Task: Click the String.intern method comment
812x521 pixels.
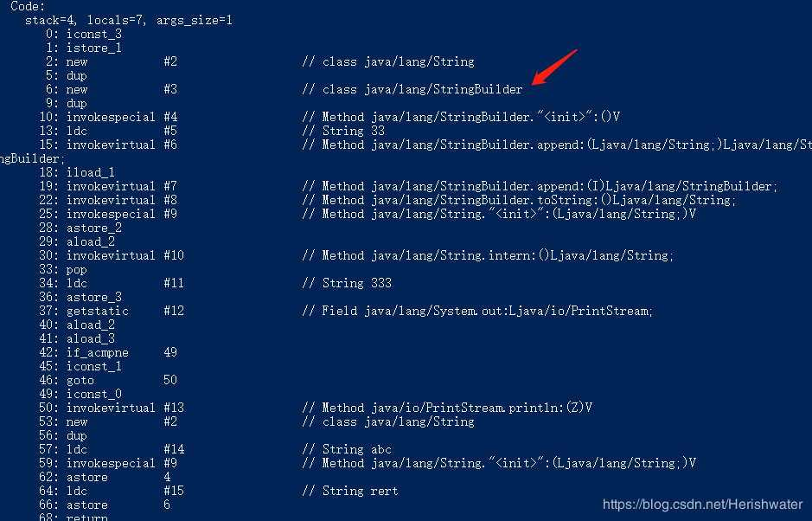Action: (x=488, y=255)
